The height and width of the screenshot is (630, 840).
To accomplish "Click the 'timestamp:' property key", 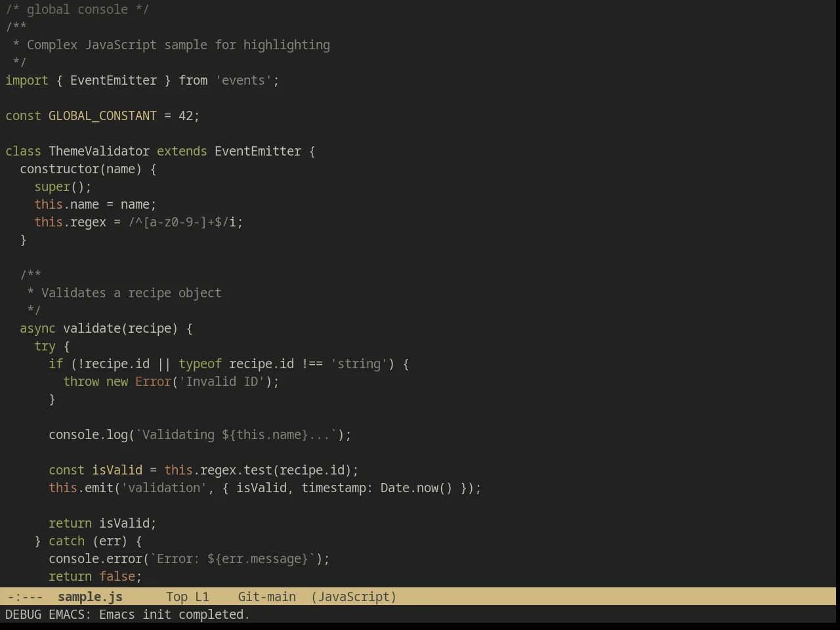I will (x=337, y=488).
